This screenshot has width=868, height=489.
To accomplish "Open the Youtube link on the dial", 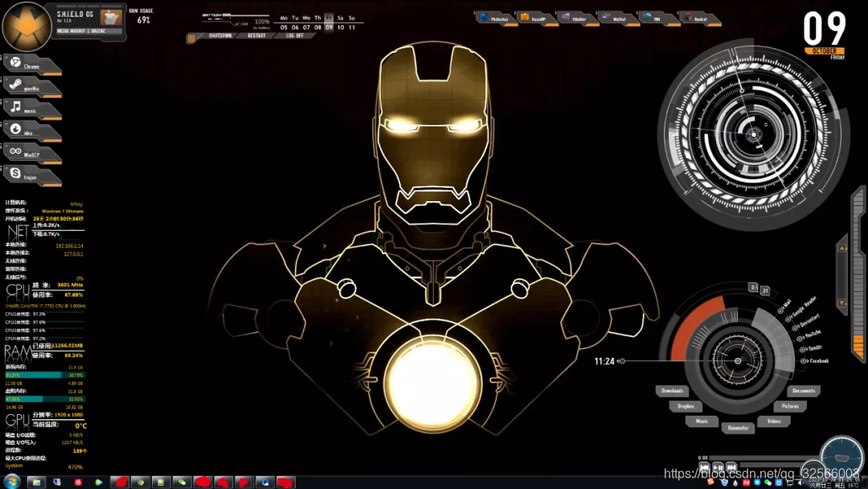I will [x=809, y=335].
